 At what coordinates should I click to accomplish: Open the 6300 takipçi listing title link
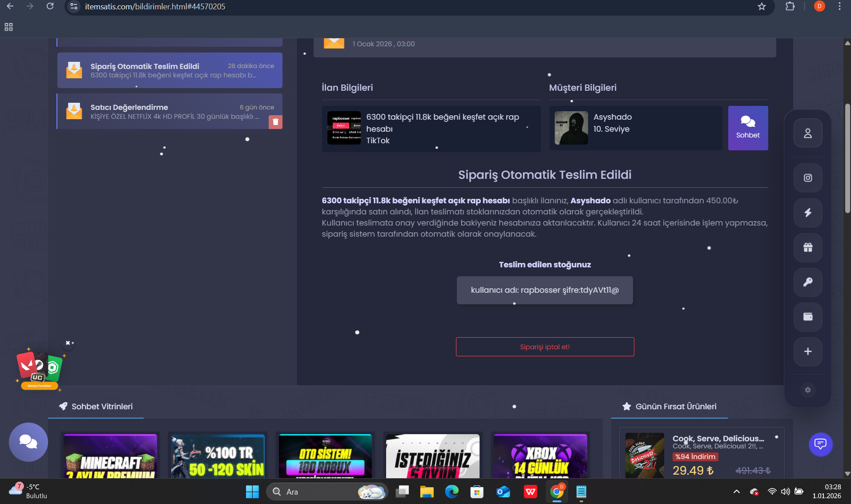click(x=443, y=123)
